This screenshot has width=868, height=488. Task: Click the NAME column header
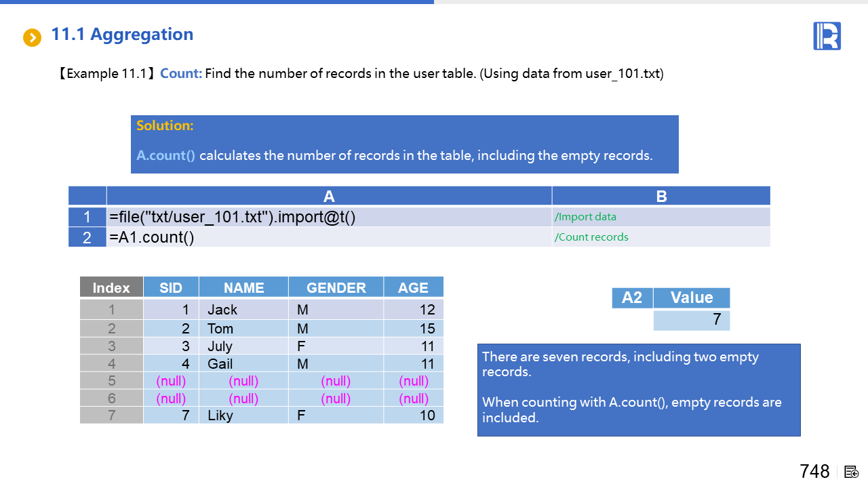(x=243, y=287)
